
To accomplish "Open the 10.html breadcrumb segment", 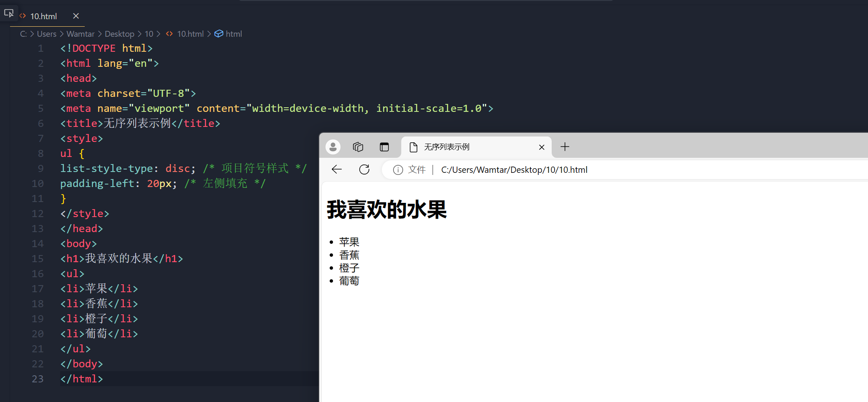I will click(x=190, y=34).
